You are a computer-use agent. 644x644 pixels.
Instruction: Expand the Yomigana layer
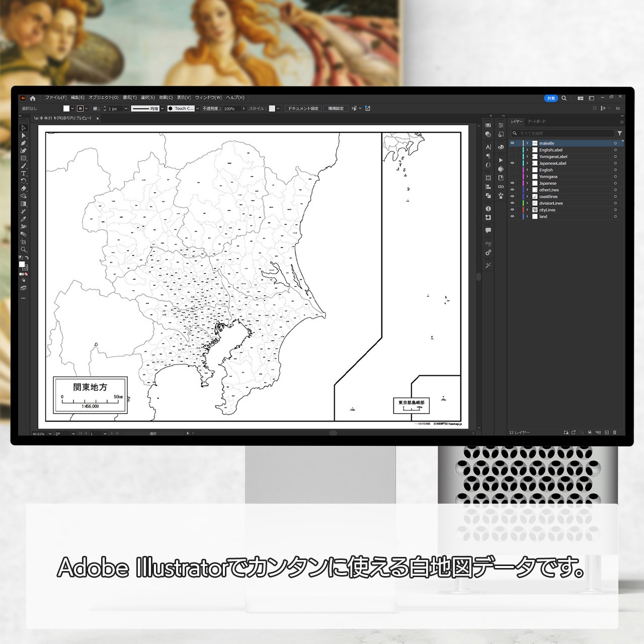[527, 177]
